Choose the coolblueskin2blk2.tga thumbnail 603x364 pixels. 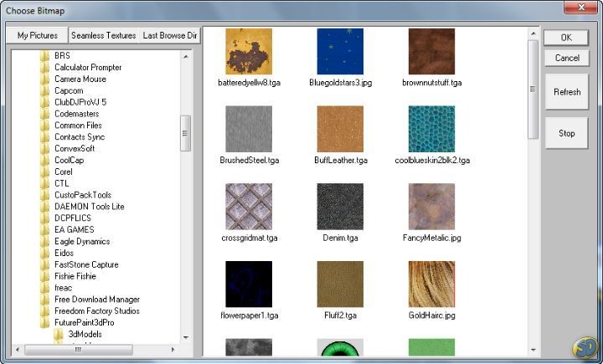coord(431,129)
